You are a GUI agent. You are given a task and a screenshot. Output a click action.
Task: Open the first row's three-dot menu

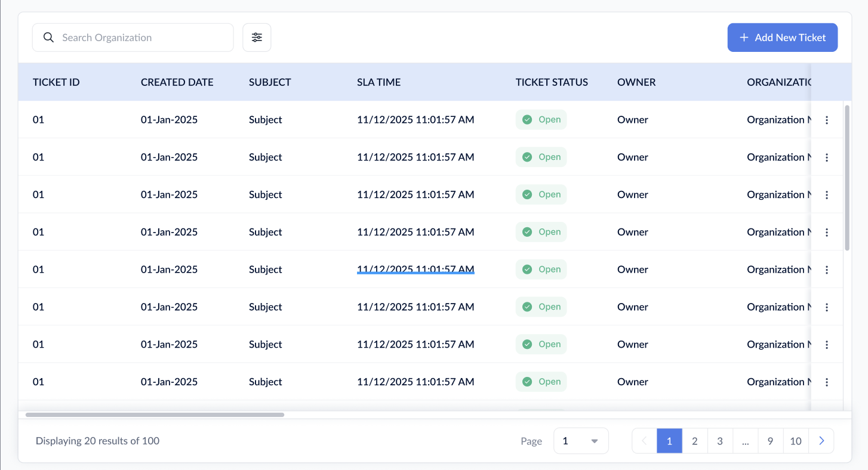pos(827,120)
